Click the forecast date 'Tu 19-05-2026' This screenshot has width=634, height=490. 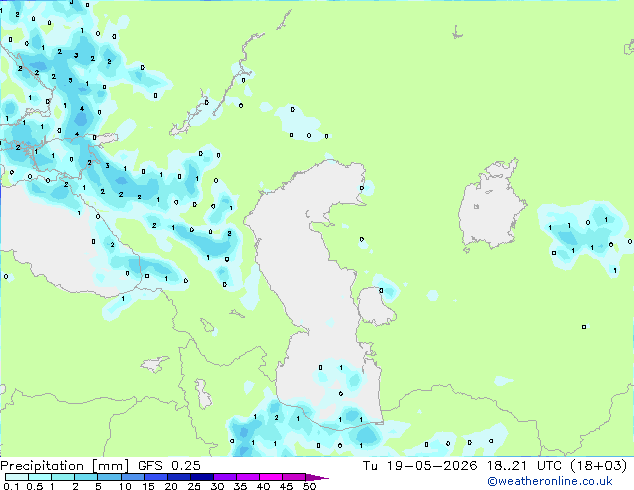tap(420, 466)
